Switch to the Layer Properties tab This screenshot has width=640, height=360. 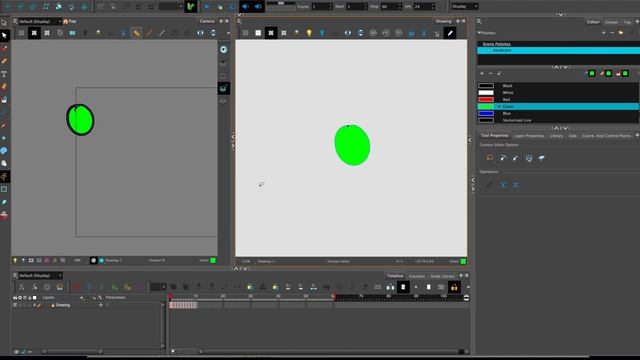(x=529, y=136)
